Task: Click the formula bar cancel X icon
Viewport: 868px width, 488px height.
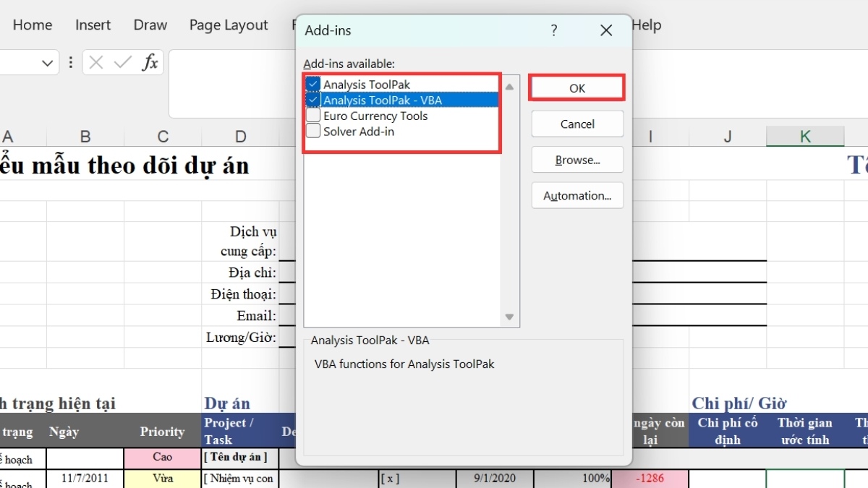Action: [96, 63]
